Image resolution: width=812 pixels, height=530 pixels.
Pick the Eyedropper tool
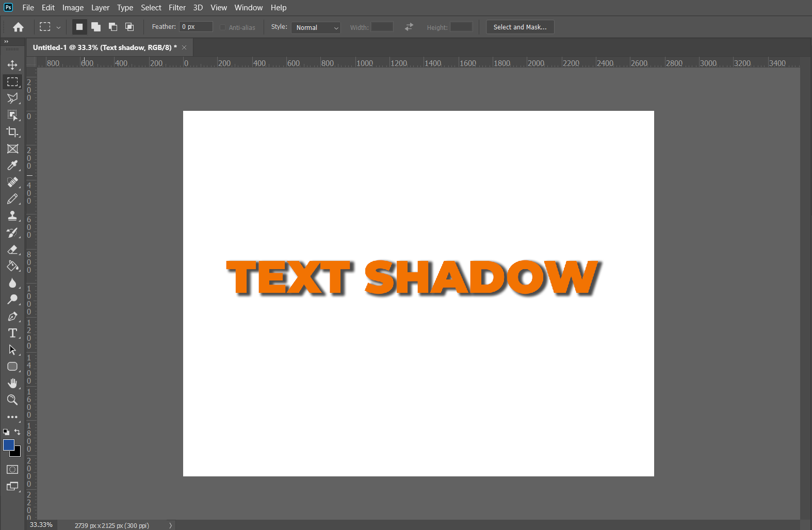pyautogui.click(x=12, y=165)
